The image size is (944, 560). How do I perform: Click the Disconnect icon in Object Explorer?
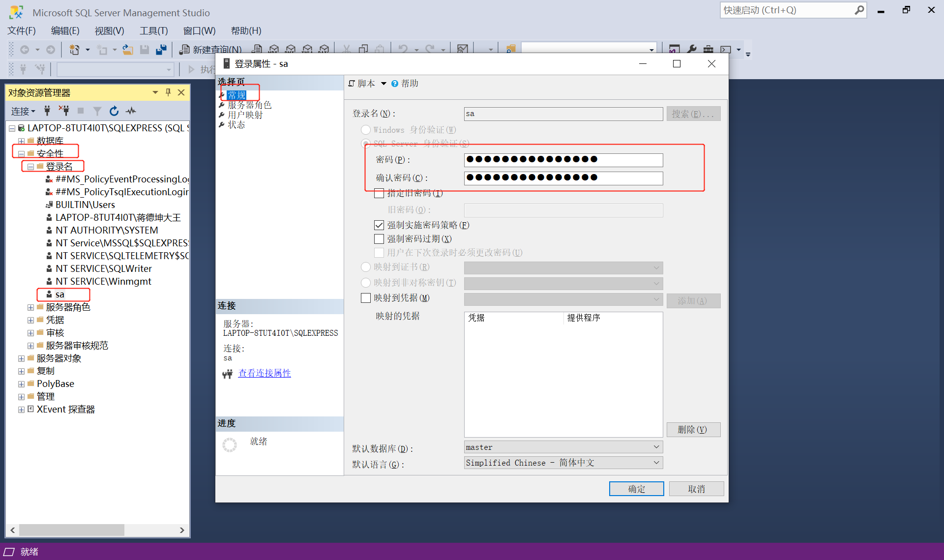pos(64,111)
